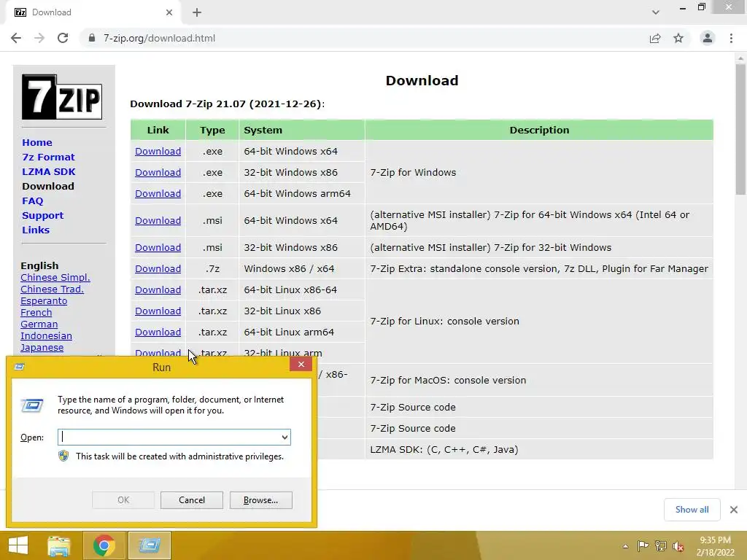747x560 pixels.
Task: Click the 'Download 7-Zip 21.07 (2021-12-26):' heading
Action: point(228,104)
